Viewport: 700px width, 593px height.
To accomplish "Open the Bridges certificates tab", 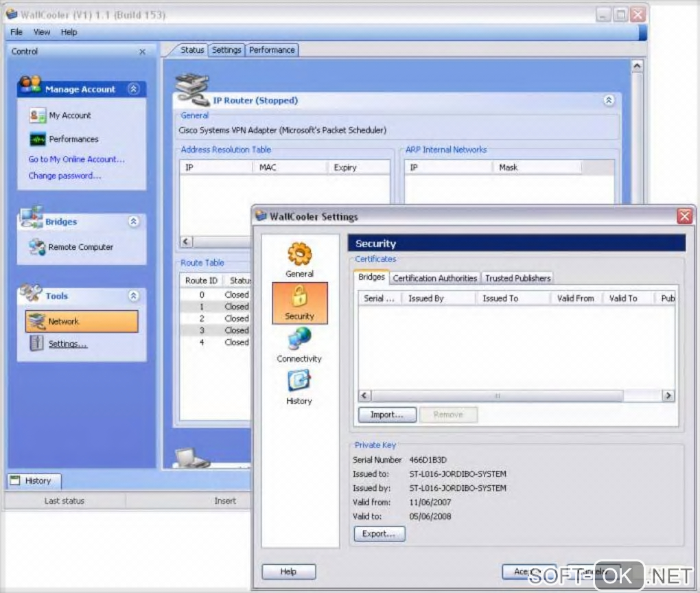I will (371, 277).
